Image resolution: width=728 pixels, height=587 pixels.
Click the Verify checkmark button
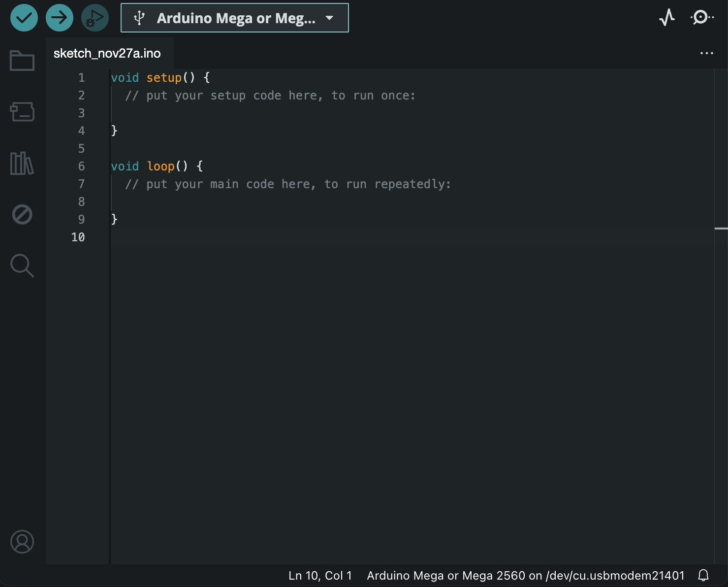(24, 18)
